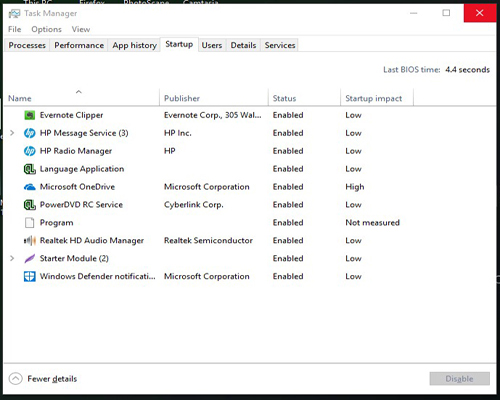Click the Disable button
This screenshot has height=400, width=500.
tap(459, 379)
